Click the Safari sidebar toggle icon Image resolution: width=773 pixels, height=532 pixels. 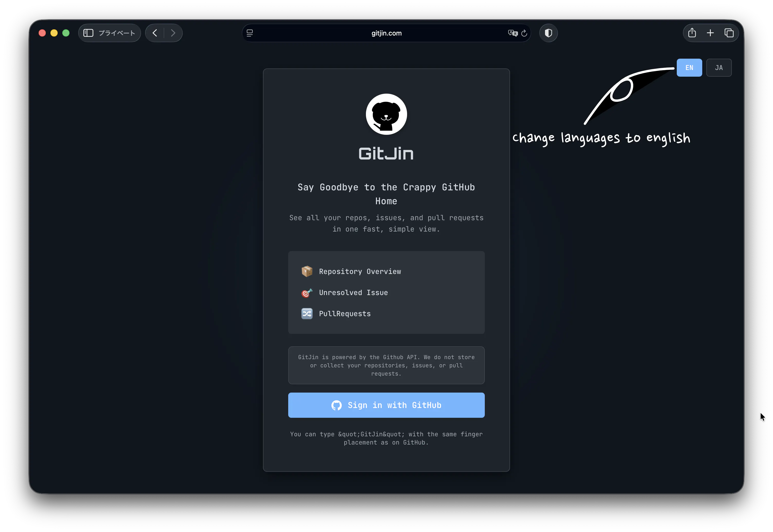tap(88, 33)
